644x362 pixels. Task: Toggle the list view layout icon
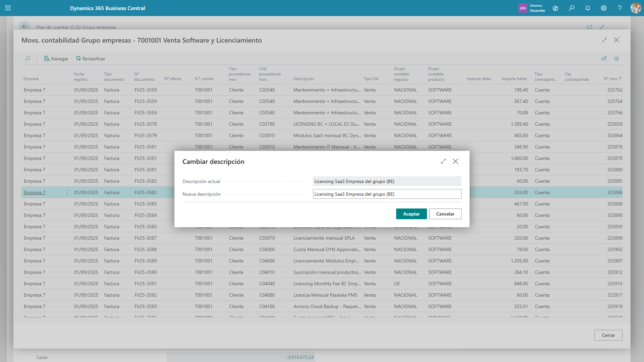pyautogui.click(x=616, y=58)
